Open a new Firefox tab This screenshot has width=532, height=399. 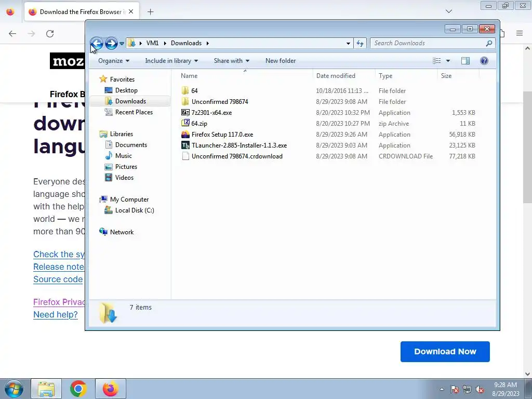[x=150, y=12]
